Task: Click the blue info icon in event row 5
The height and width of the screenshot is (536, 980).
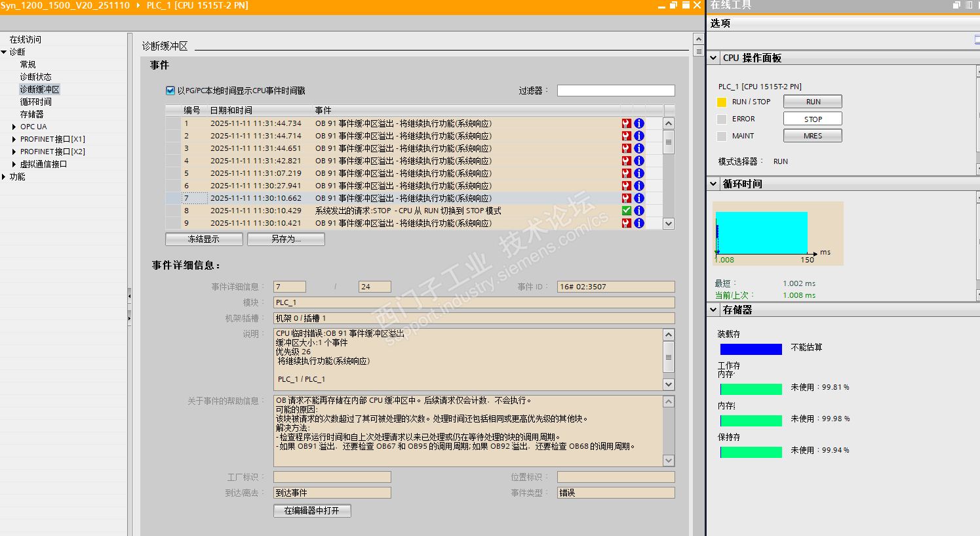Action: pyautogui.click(x=639, y=173)
